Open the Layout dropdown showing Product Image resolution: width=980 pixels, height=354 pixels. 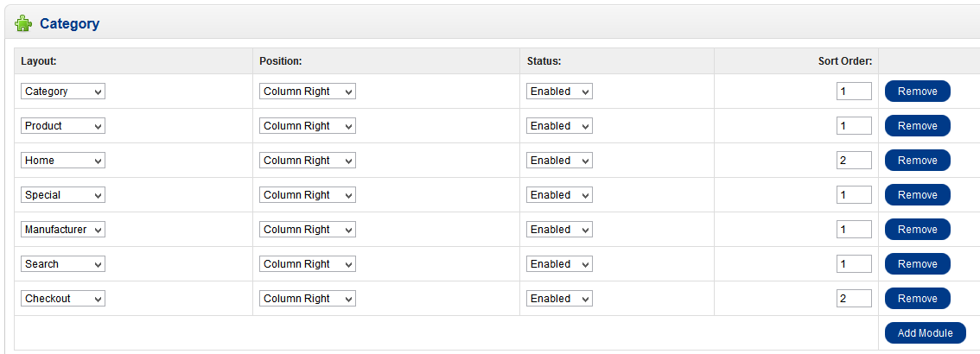tap(63, 126)
